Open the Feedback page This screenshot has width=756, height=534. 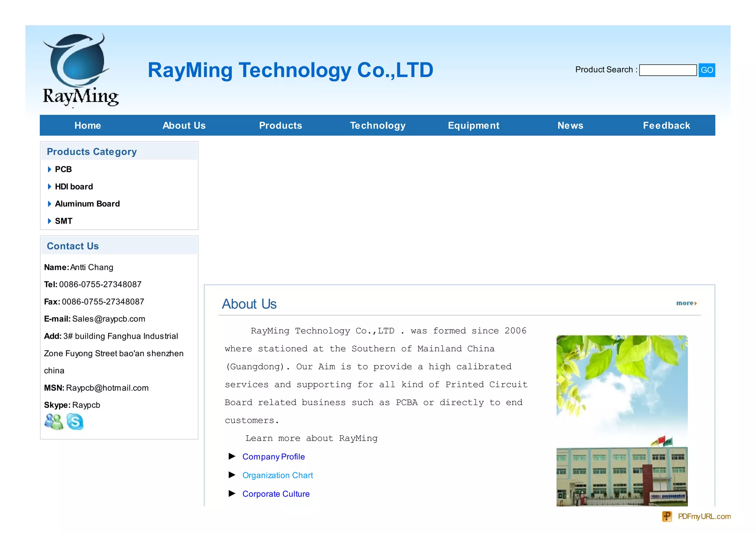coord(666,125)
